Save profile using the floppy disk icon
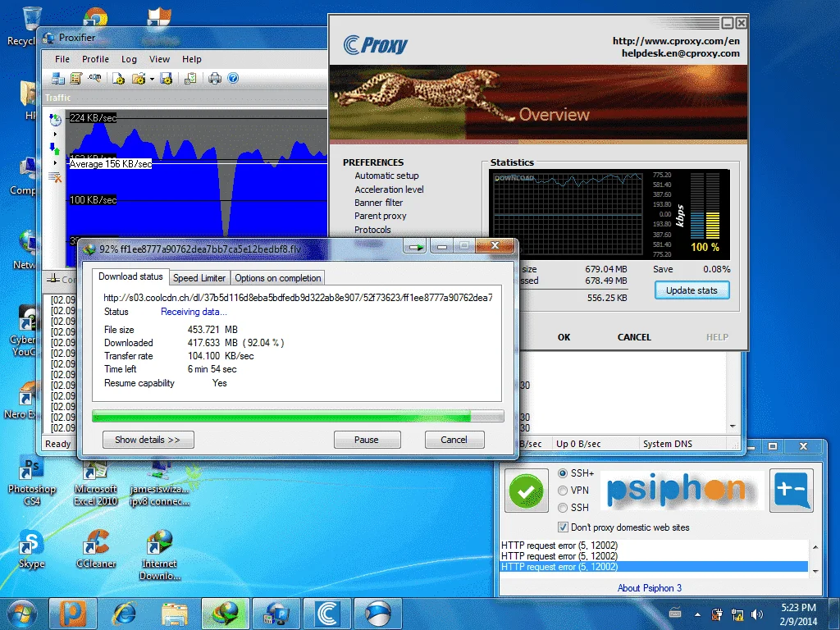840x630 pixels. (166, 79)
